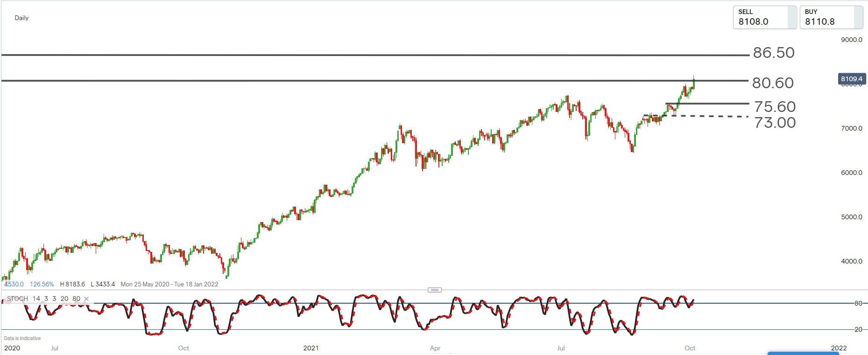The width and height of the screenshot is (868, 355).
Task: Grab the panel divider handle above the stochastic pane
Action: 435,290
